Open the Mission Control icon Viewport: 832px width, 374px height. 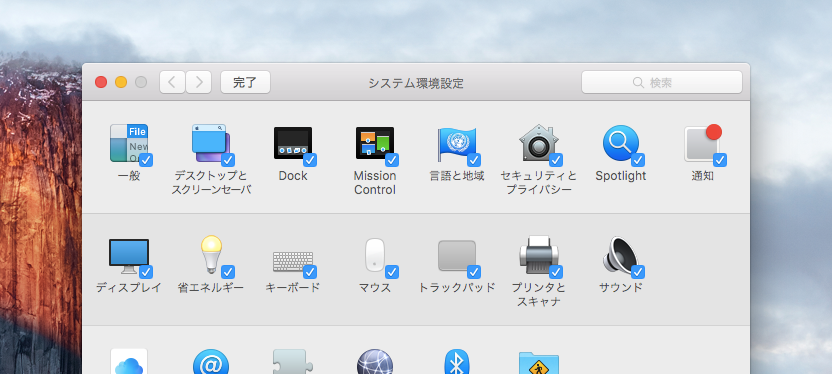tap(375, 143)
